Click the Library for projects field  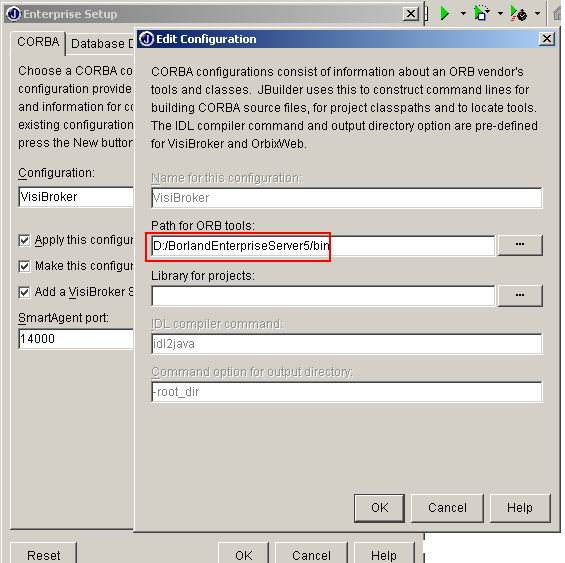[323, 296]
